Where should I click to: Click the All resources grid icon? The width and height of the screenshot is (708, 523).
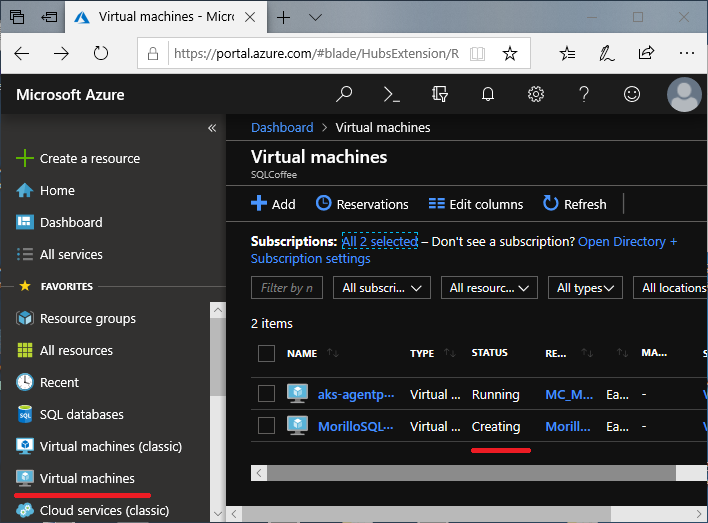tap(25, 350)
